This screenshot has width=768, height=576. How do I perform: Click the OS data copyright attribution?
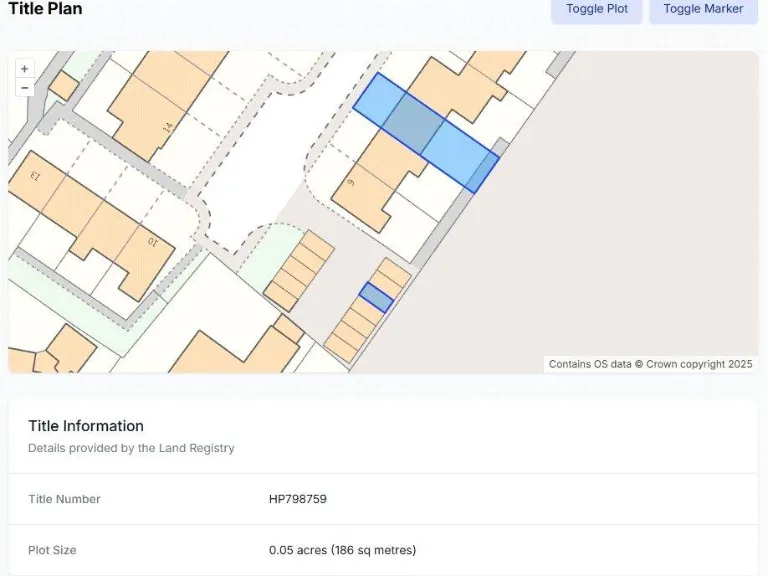pos(650,364)
